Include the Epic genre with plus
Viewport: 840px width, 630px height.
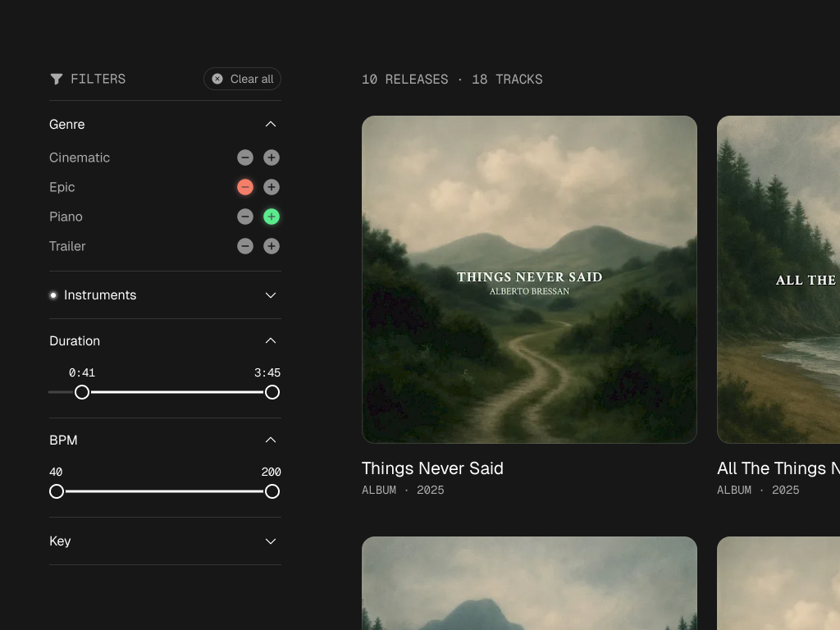point(272,187)
